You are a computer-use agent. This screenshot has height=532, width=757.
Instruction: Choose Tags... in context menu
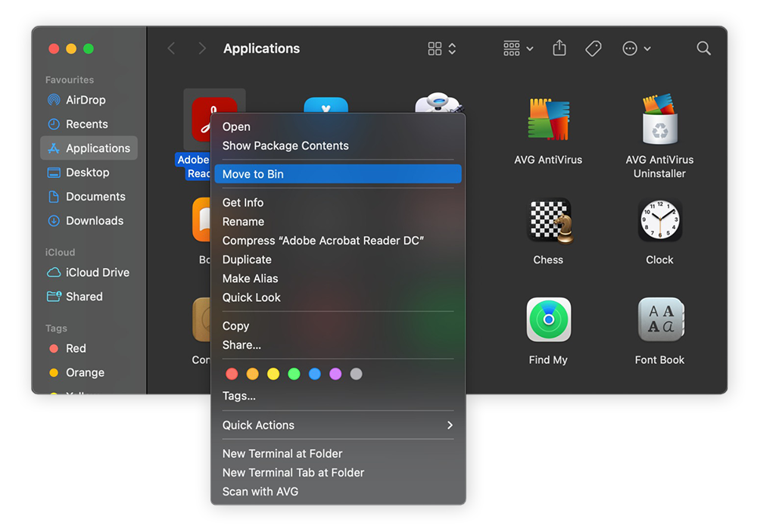click(338, 395)
